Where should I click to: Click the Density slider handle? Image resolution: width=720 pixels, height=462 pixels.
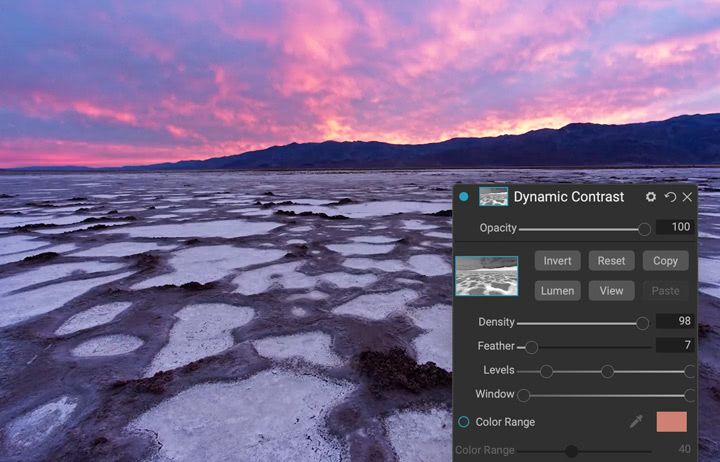[x=642, y=323]
